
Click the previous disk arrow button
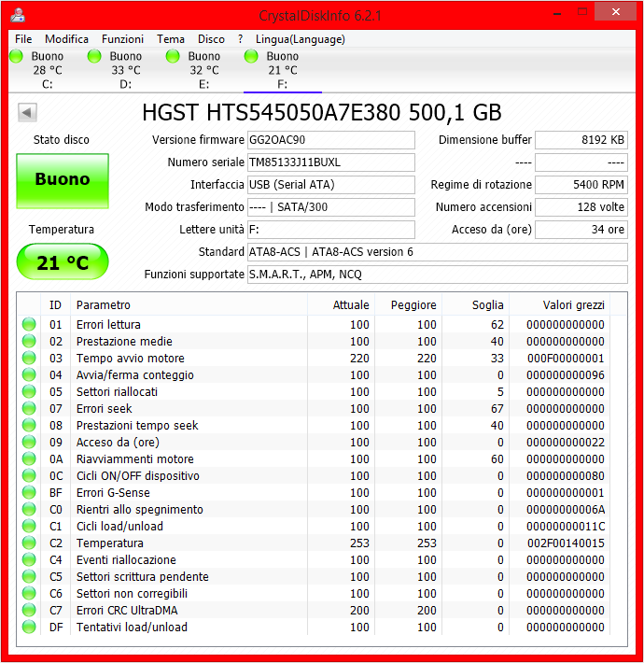pyautogui.click(x=27, y=112)
